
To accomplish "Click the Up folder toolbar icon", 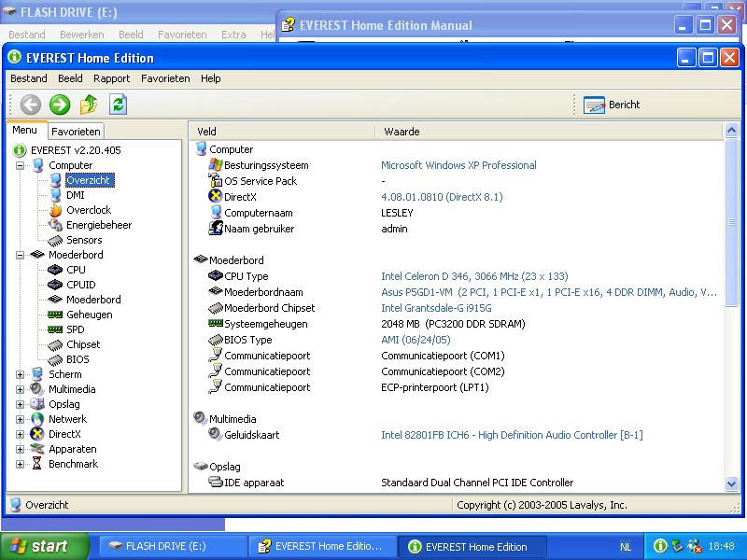I will [x=89, y=105].
